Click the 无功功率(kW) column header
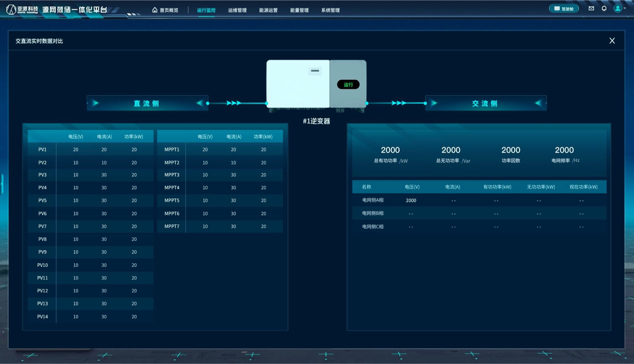This screenshot has height=364, width=634. (541, 187)
